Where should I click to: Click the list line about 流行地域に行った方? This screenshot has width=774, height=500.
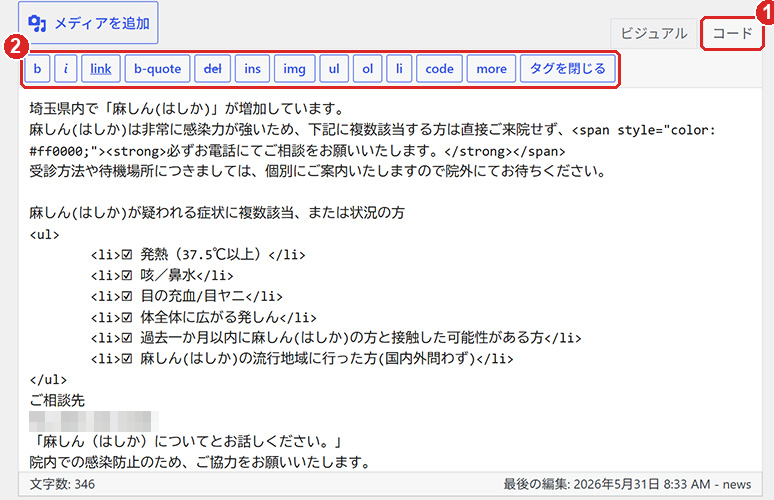click(x=302, y=358)
